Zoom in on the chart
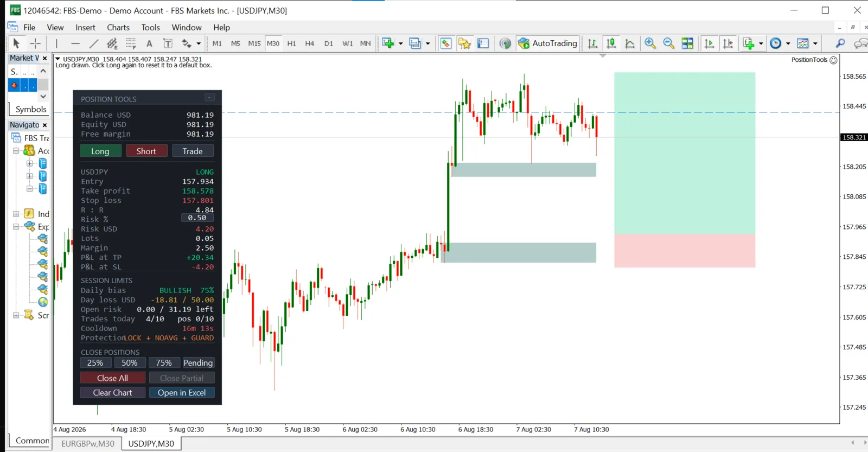 [x=650, y=43]
